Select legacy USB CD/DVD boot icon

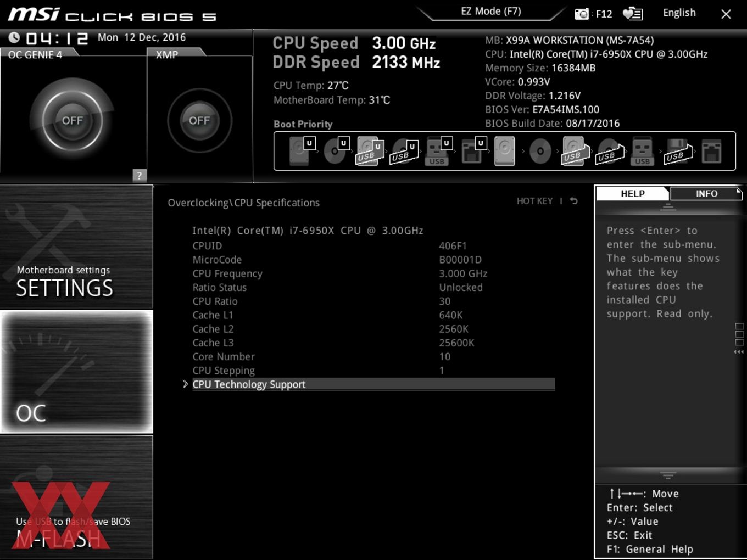(x=609, y=152)
